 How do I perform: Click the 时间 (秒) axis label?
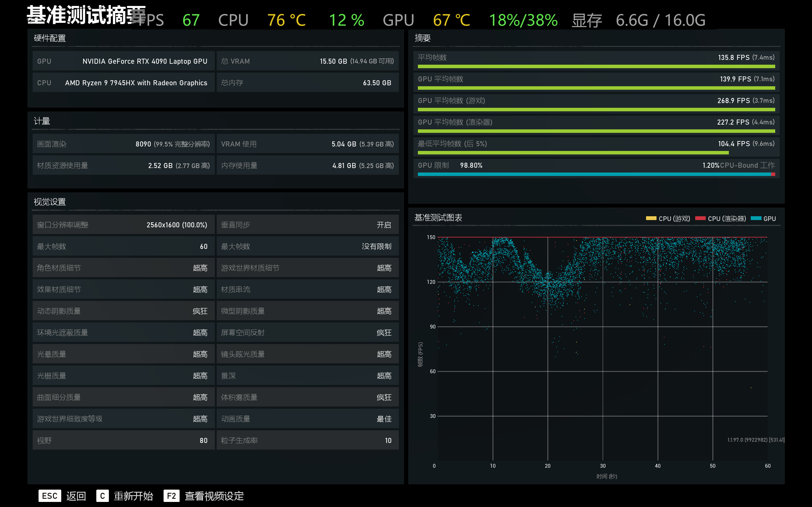coord(607,476)
